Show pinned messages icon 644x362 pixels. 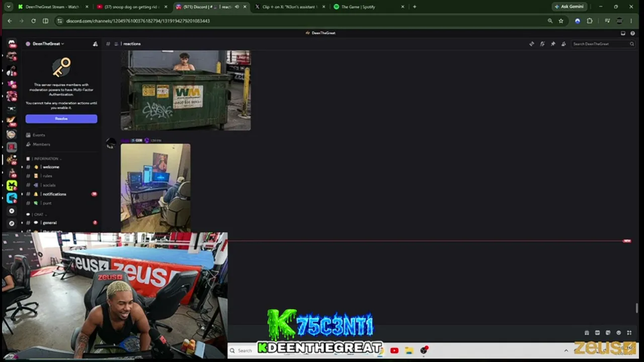tap(552, 44)
